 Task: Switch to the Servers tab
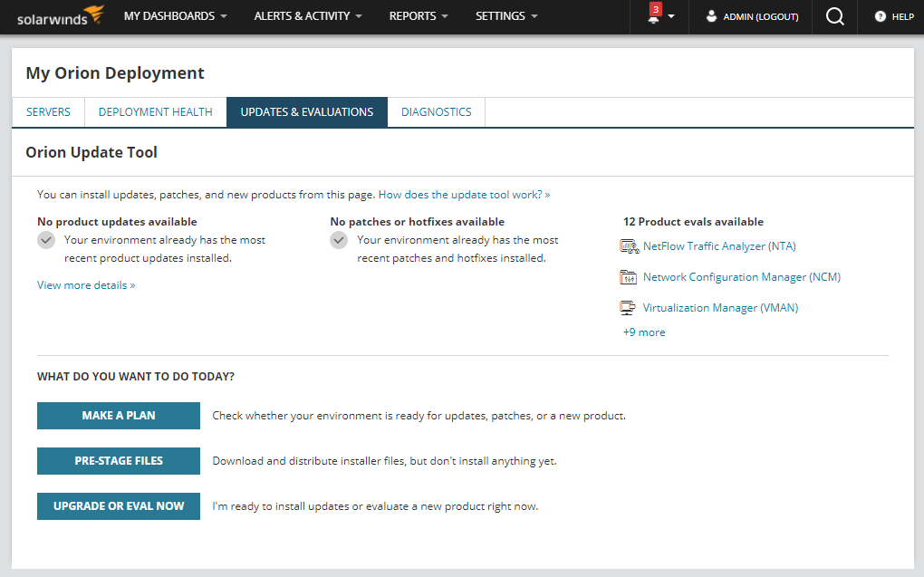[48, 112]
